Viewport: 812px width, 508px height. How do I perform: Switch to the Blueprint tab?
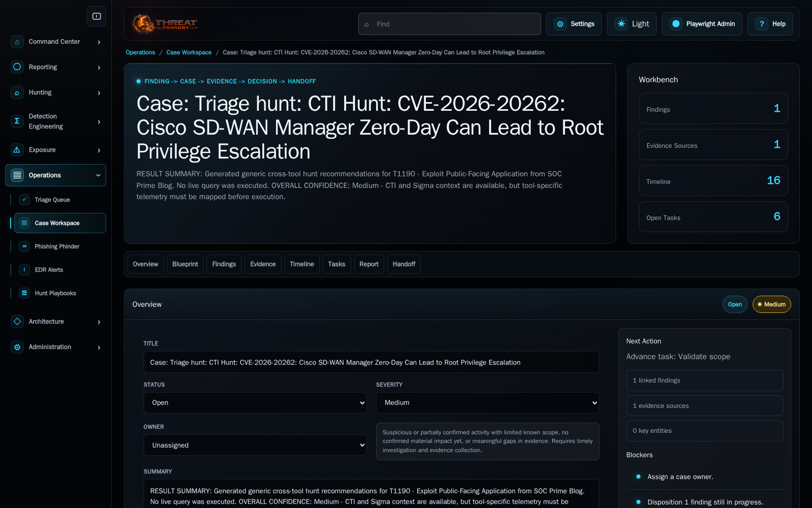[185, 264]
